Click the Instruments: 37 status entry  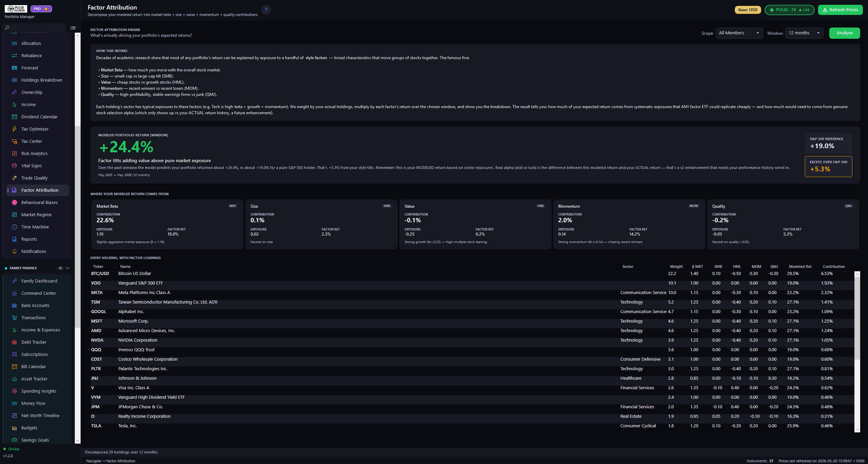760,461
